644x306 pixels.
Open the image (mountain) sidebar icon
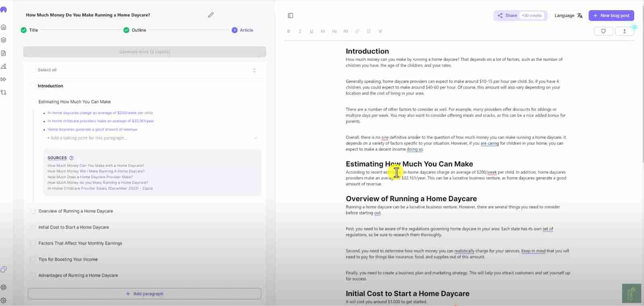click(4, 66)
